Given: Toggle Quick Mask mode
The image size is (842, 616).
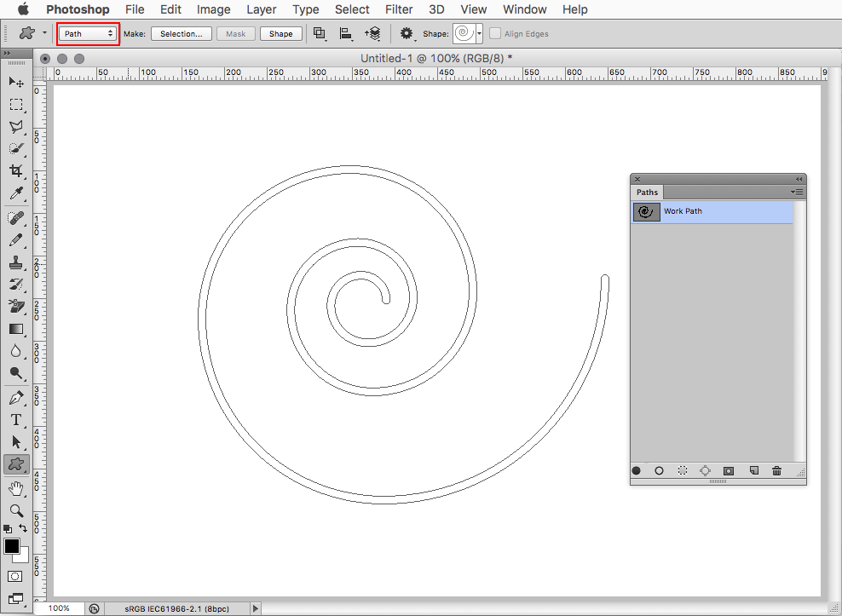Looking at the screenshot, I should 15,577.
